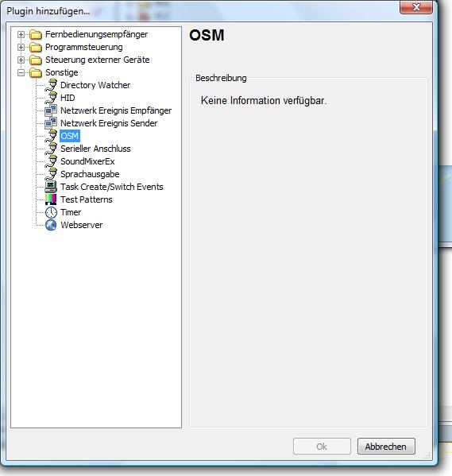Close the Plugin hinzufügen dialog
The image size is (452, 476).
click(x=416, y=7)
